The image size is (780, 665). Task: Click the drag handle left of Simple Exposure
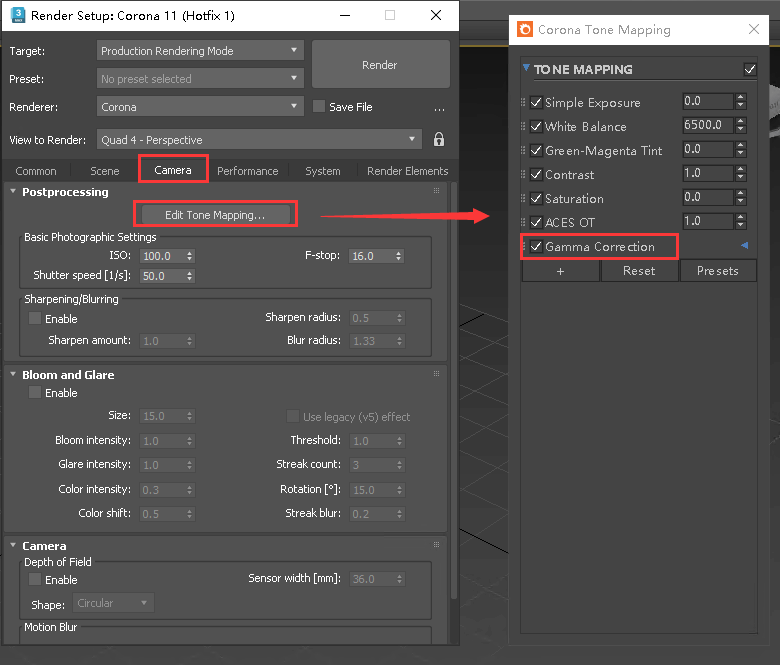tap(524, 103)
